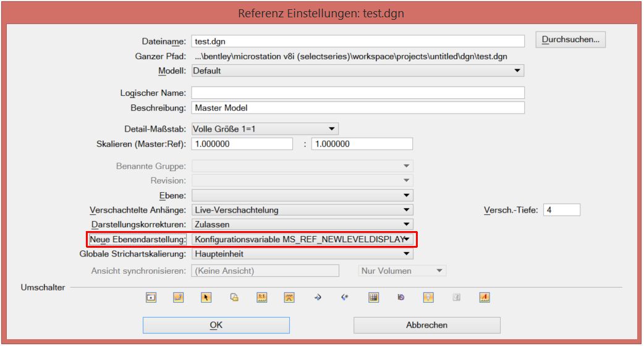Click the Ref scale value field

tap(362, 144)
